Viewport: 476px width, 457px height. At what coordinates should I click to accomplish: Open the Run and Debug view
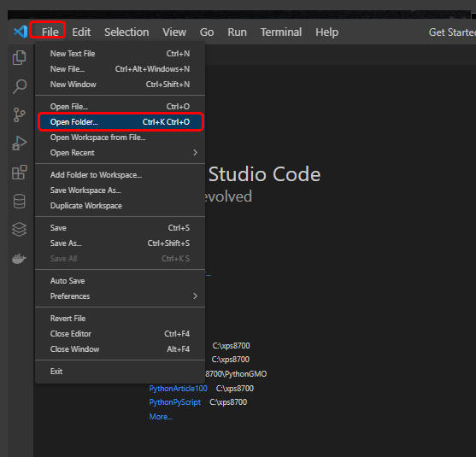point(20,144)
